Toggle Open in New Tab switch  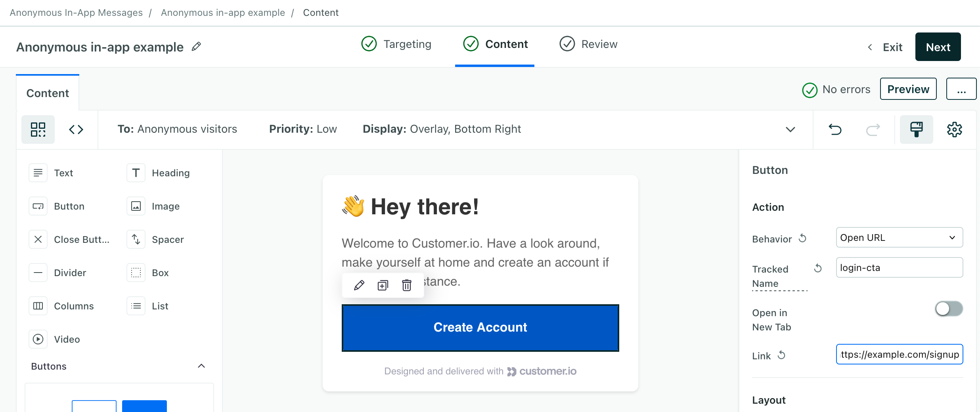[949, 309]
